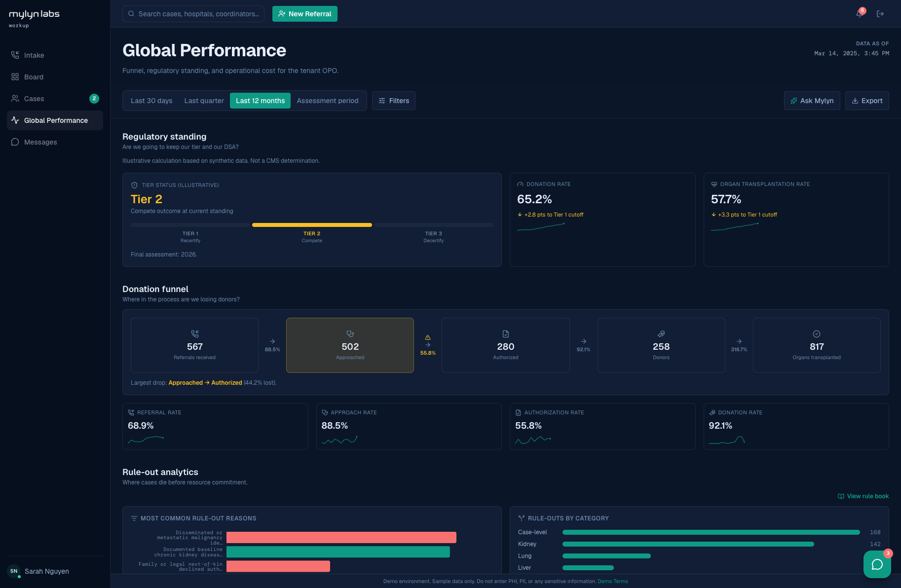Viewport: 901px width, 588px height.
Task: Open the Demo Terms link
Action: (613, 581)
